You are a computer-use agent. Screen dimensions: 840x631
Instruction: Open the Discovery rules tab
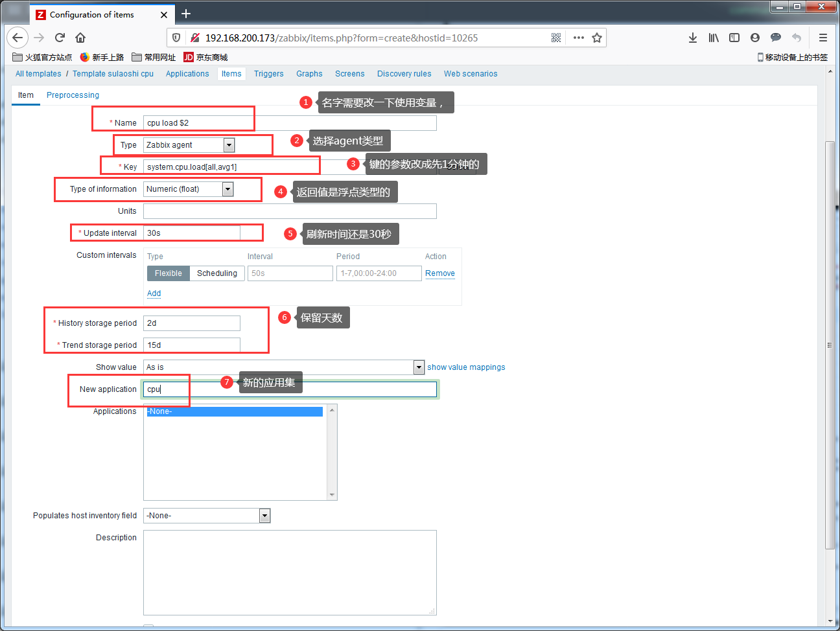(404, 74)
